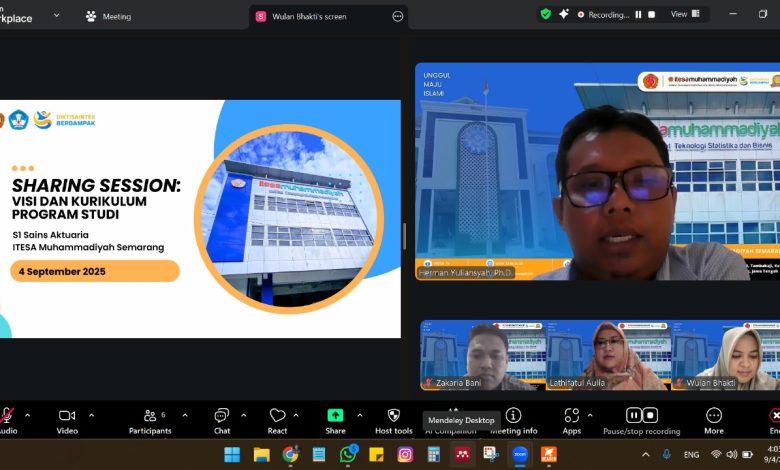Screen dimensions: 780x470
Task: Open WhatsApp from taskbar
Action: (348, 454)
